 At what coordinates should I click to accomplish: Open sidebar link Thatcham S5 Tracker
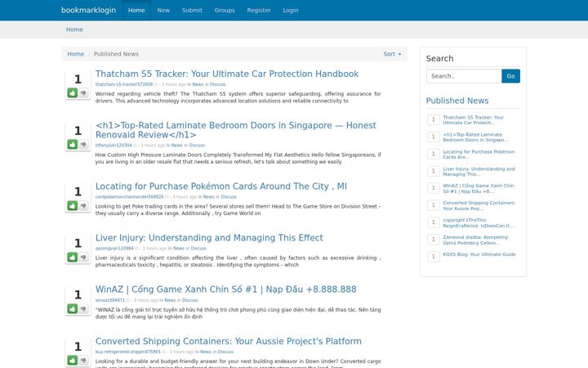pyautogui.click(x=473, y=119)
